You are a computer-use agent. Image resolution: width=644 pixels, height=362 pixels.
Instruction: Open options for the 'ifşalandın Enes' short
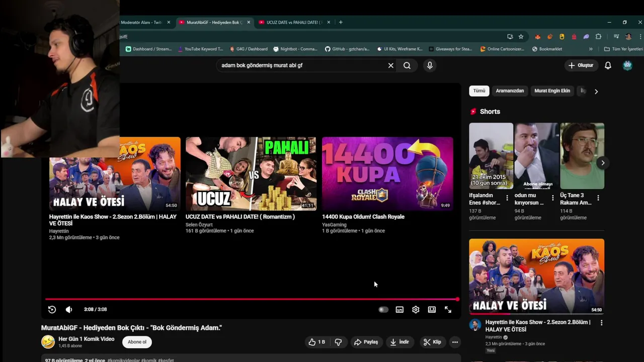(507, 198)
